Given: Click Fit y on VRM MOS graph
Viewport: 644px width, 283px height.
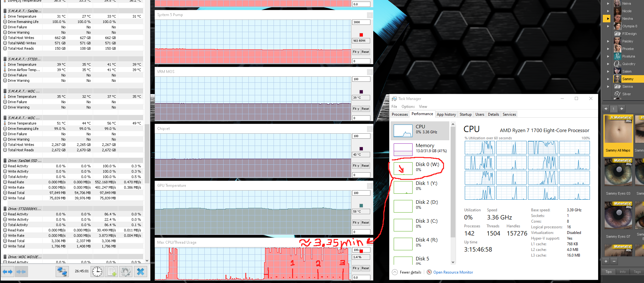Looking at the screenshot, I should 356,109.
